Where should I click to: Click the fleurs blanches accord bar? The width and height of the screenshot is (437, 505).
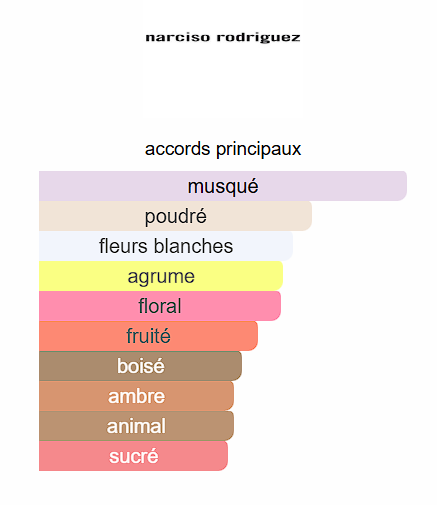click(x=166, y=246)
